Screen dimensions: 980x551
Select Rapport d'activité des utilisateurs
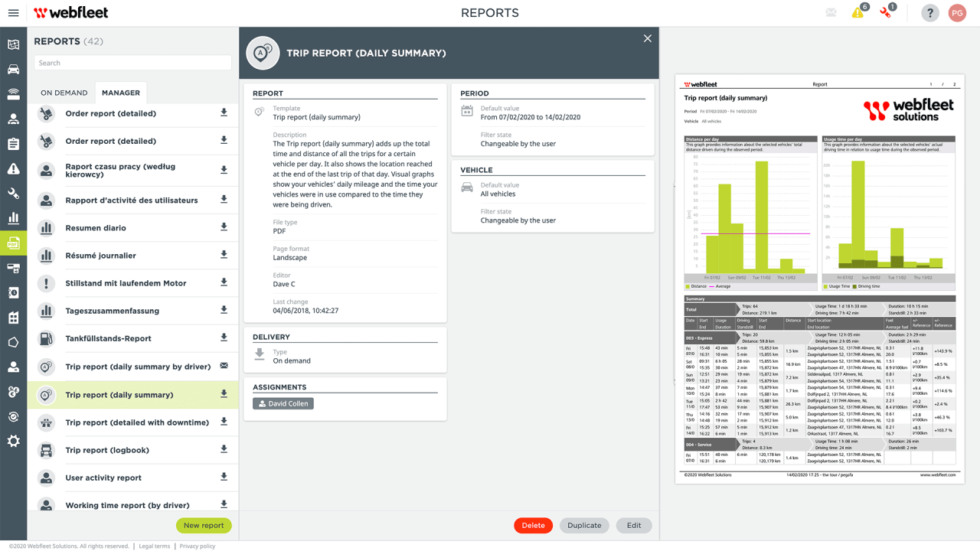point(133,200)
